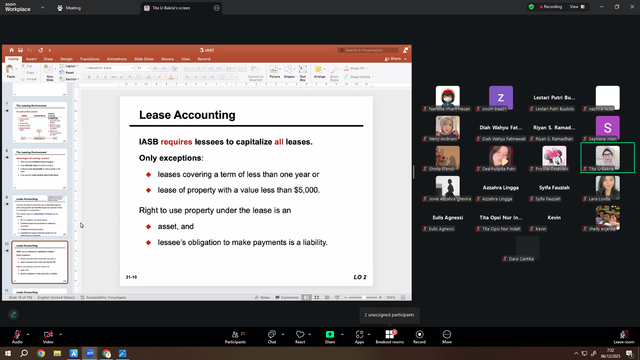Open the Zoom Chat panel
This screenshot has height=360, width=640.
(272, 337)
